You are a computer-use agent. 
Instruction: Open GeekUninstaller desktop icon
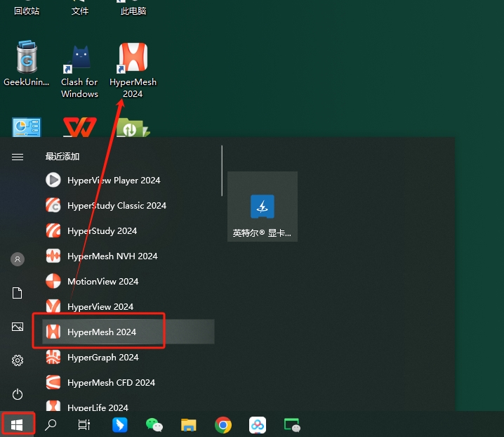click(26, 70)
